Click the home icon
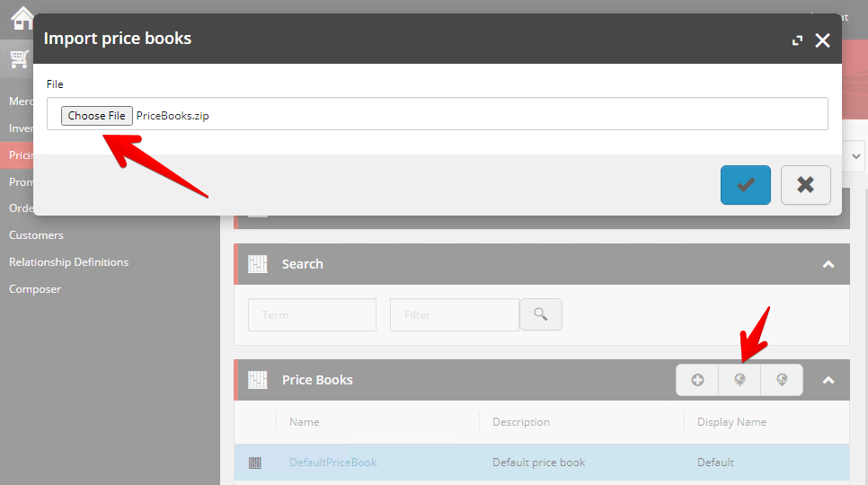868x485 pixels. (x=22, y=18)
